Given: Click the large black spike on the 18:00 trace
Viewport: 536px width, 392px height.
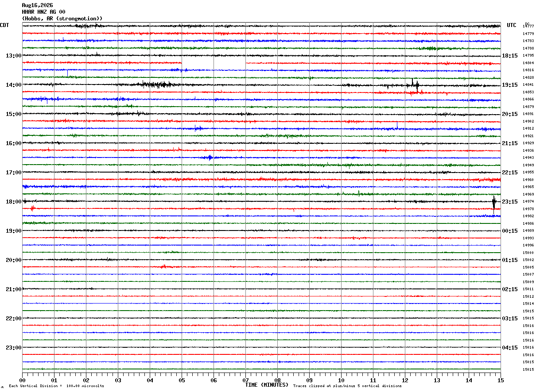Looking at the screenshot, I should (494, 204).
